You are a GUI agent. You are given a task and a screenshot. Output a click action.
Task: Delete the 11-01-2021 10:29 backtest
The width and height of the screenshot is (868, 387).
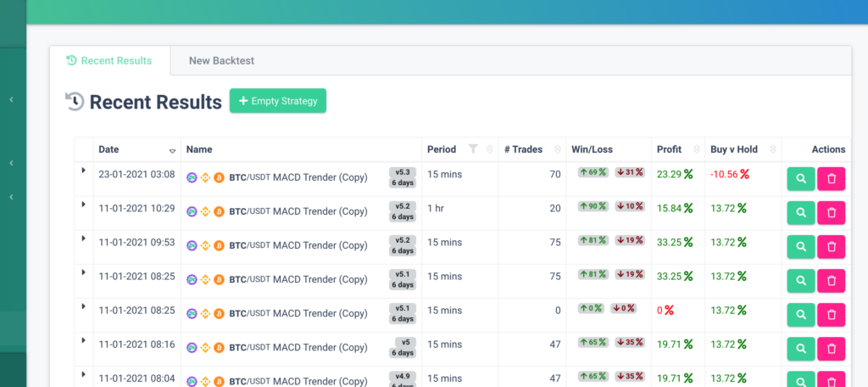831,212
